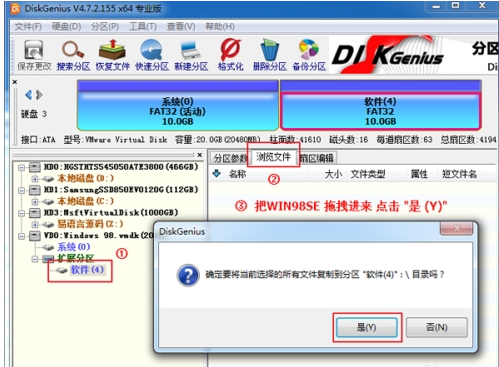Select HD0:HGSTHTS545050A7E3800 disk in tree
The image size is (499, 367).
(x=121, y=167)
